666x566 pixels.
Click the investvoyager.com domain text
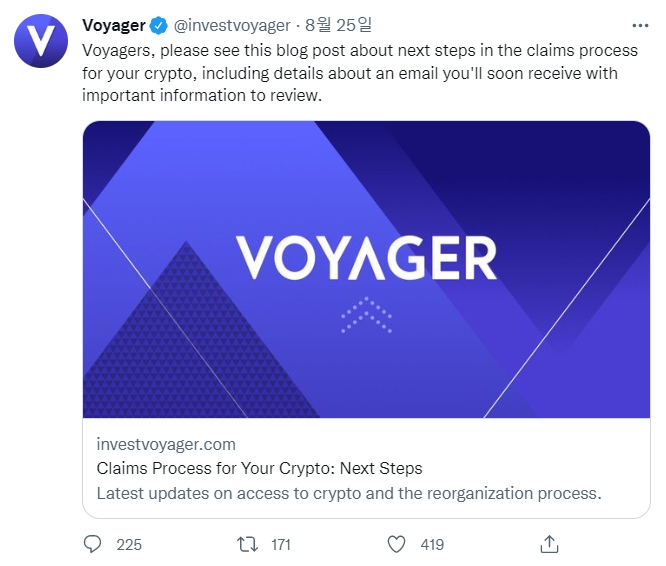(166, 444)
